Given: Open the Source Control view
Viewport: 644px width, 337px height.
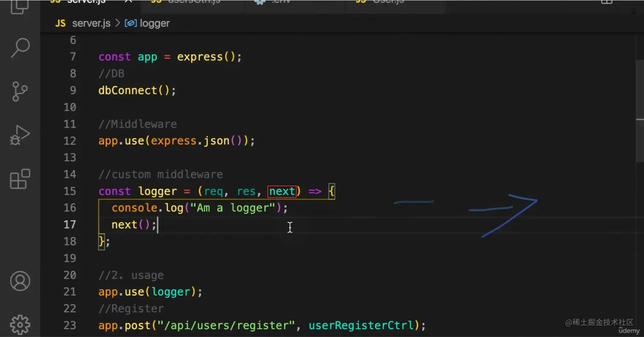Looking at the screenshot, I should [20, 91].
